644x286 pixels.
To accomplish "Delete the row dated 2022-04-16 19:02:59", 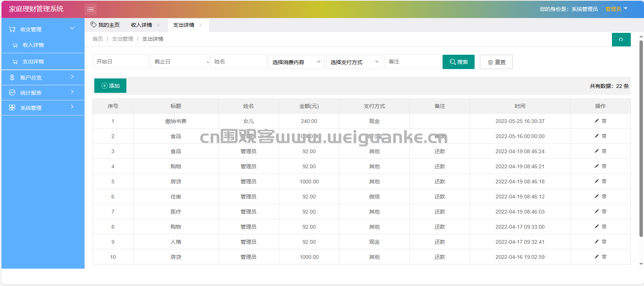I will [x=604, y=257].
